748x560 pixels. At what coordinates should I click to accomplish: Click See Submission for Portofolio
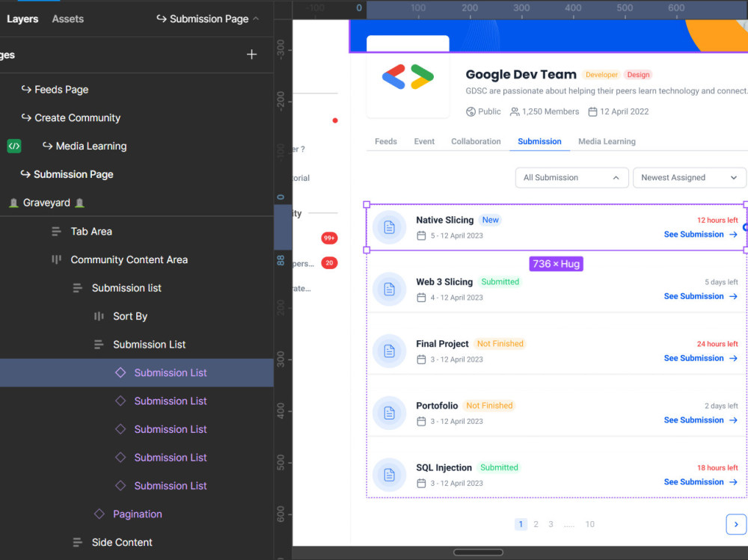700,419
